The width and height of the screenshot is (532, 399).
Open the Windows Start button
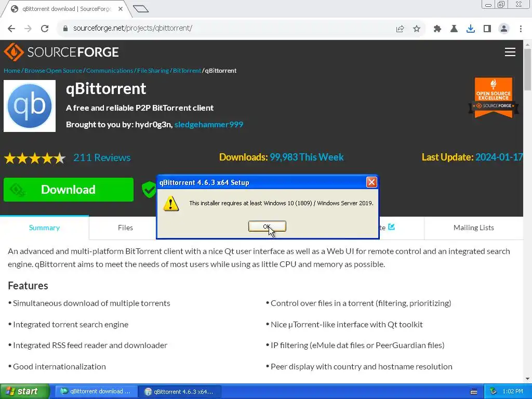click(x=25, y=391)
